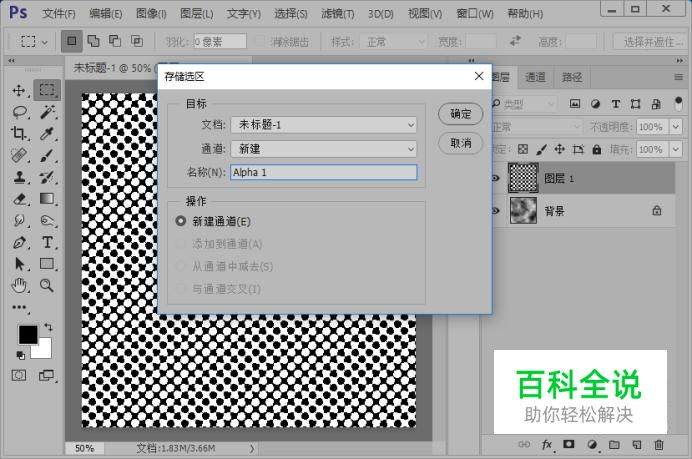
Task: Open the 文件(F) menu
Action: pyautogui.click(x=59, y=14)
